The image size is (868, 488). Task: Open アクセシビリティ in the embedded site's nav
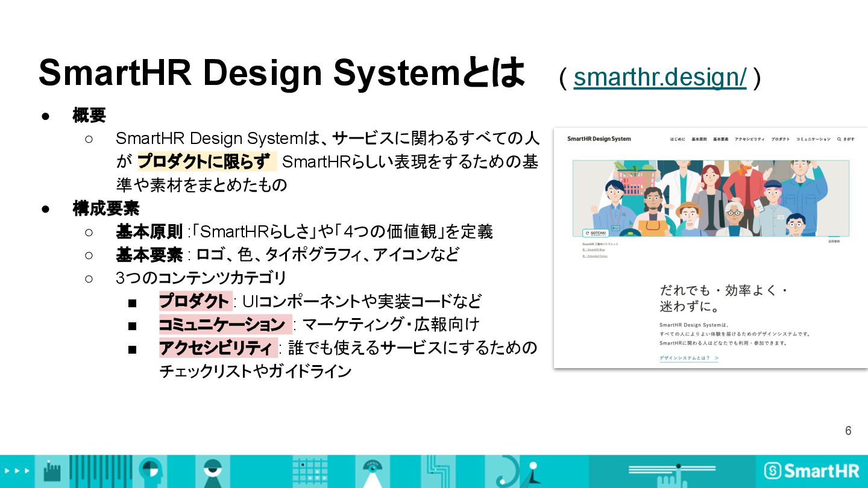[749, 139]
